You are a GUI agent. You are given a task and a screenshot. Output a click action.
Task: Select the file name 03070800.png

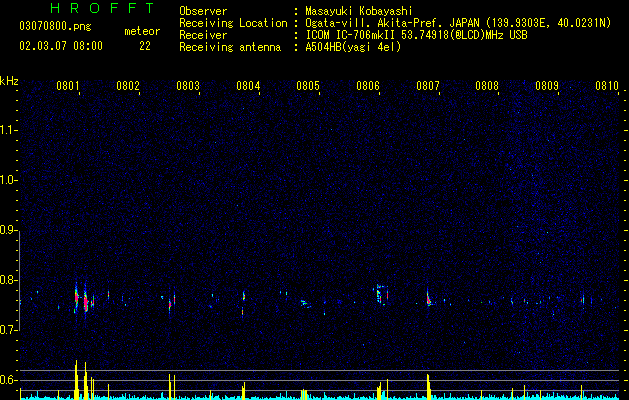55,27
